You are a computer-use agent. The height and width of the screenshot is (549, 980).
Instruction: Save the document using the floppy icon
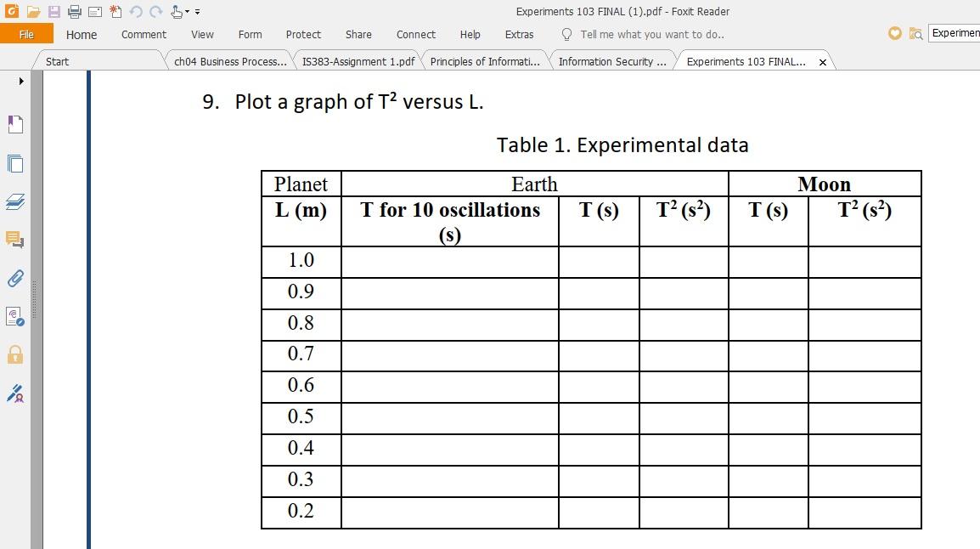tap(54, 11)
